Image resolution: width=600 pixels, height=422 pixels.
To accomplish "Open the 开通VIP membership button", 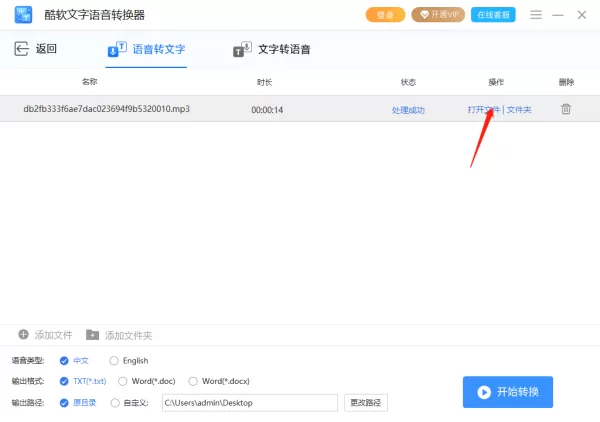I will coord(438,15).
